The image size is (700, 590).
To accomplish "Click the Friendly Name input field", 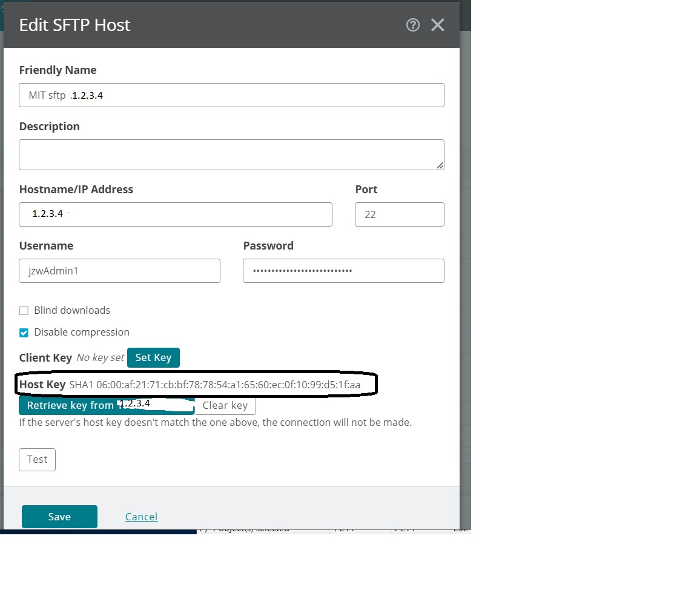I will [231, 95].
